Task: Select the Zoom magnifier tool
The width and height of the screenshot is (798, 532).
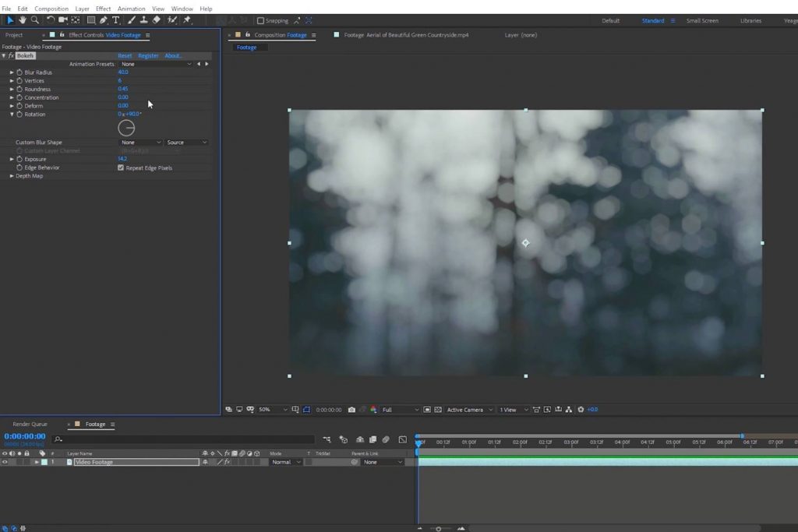Action: pyautogui.click(x=35, y=20)
